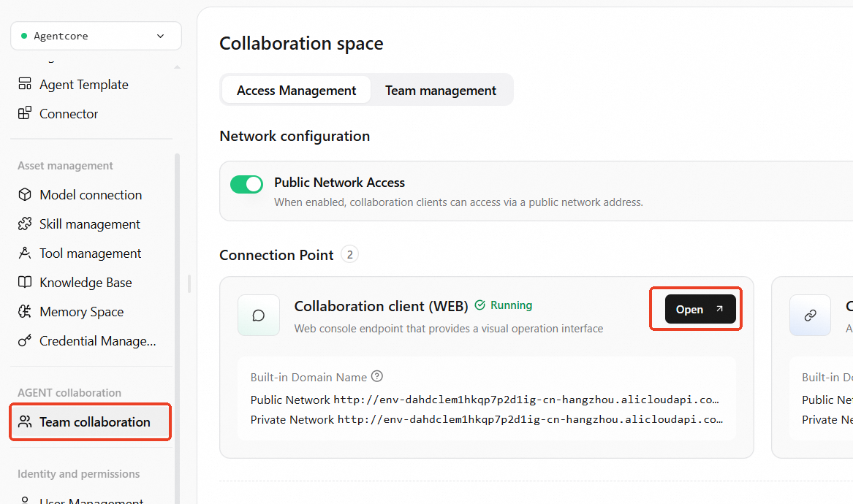Click the "Collaboration client (WEB)" card title
Viewport: 853px width, 504px height.
(382, 306)
